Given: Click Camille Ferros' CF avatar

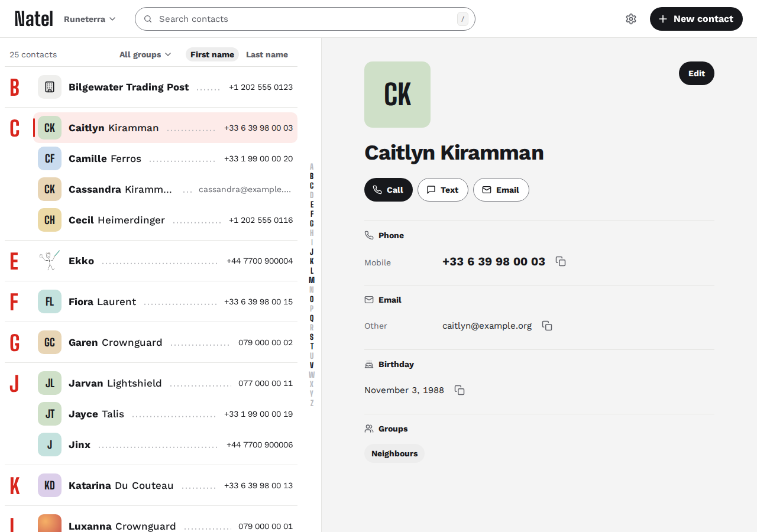Looking at the screenshot, I should [x=50, y=158].
